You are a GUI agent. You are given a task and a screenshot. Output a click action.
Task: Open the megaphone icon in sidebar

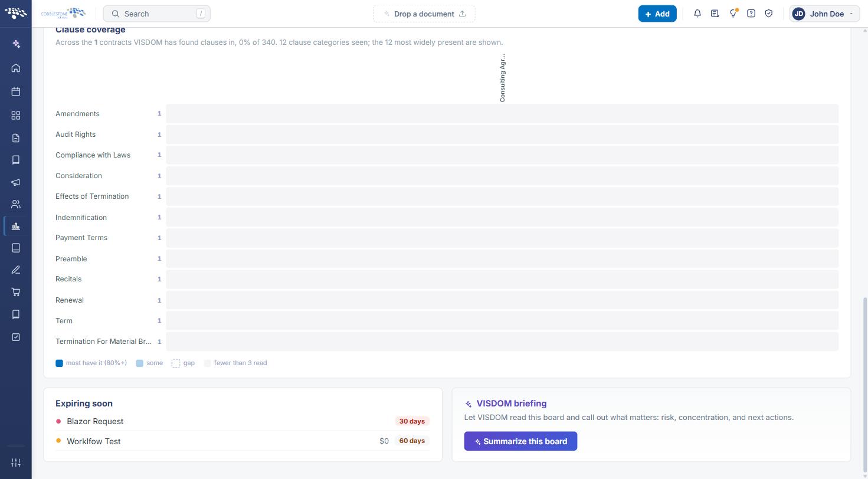[16, 182]
